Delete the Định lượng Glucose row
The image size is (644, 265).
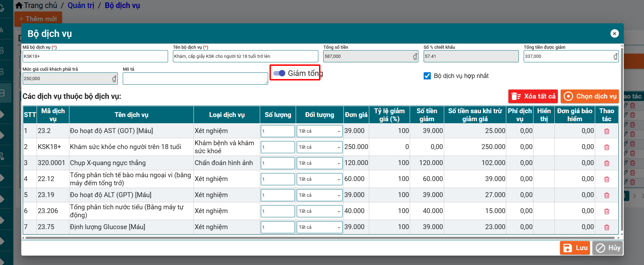click(x=607, y=227)
